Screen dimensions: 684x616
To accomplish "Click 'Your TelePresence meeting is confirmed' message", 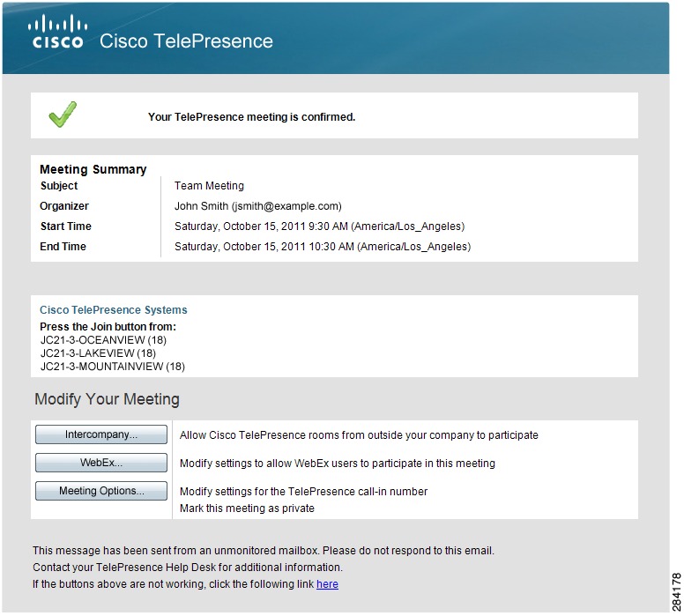I will (252, 117).
